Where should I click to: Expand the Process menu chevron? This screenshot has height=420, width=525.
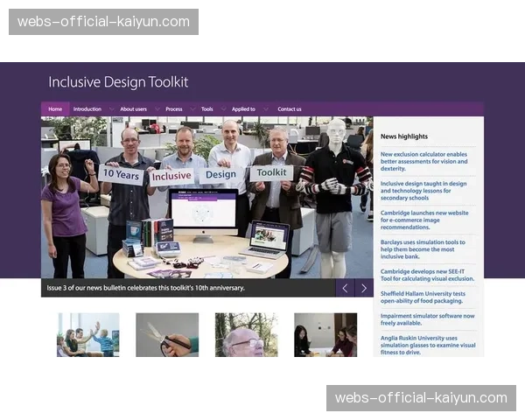tap(192, 109)
